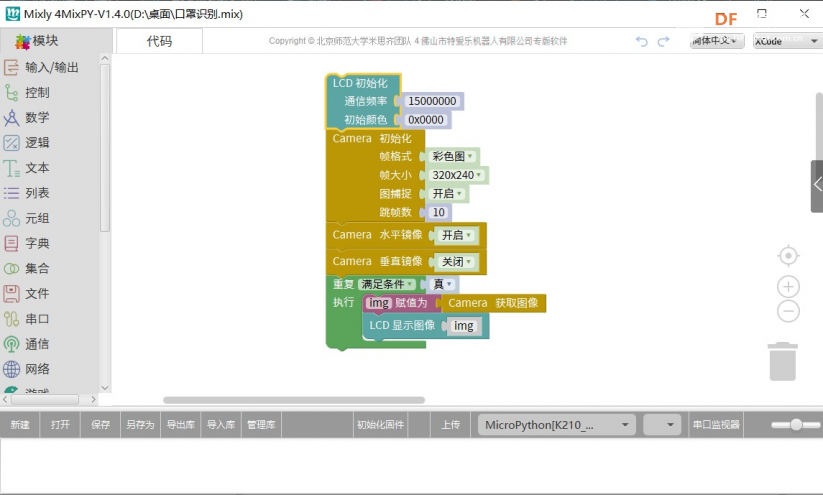This screenshot has width=823, height=495.
Task: Open the MicroPython[K210 board dropdown
Action: (557, 425)
